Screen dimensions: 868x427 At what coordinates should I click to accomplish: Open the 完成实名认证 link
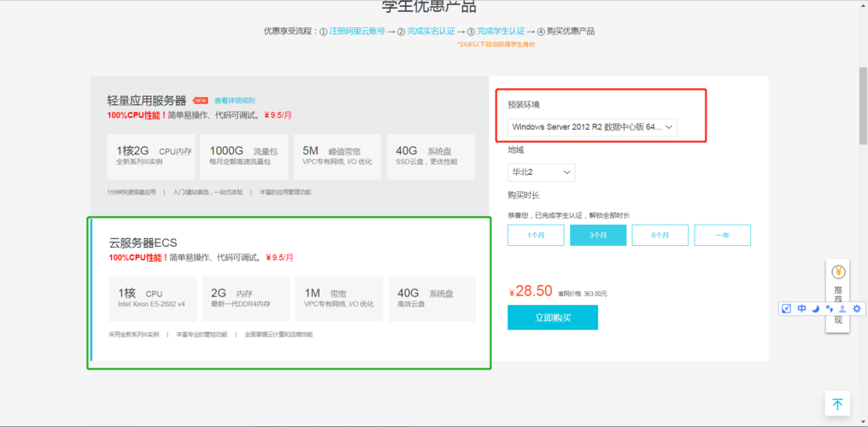pyautogui.click(x=431, y=32)
